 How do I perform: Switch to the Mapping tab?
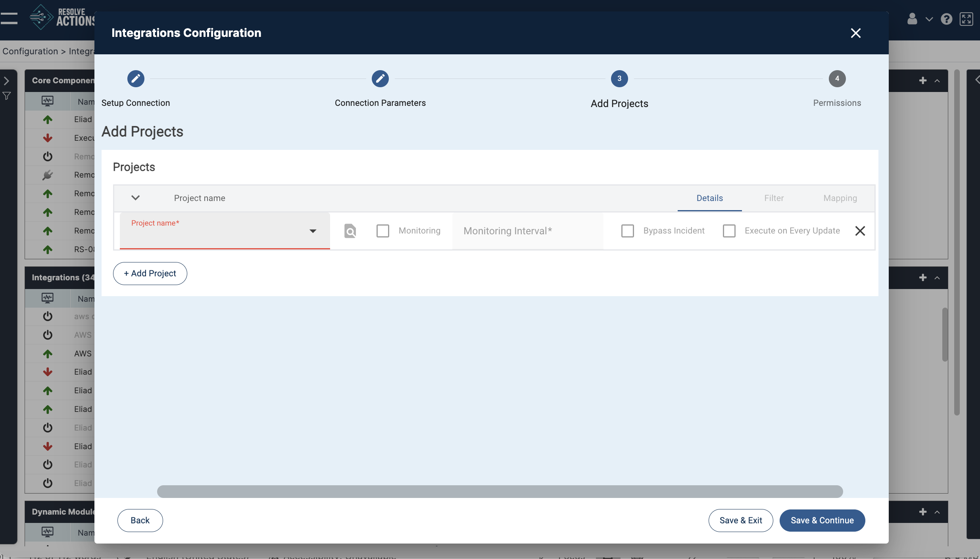(x=840, y=198)
